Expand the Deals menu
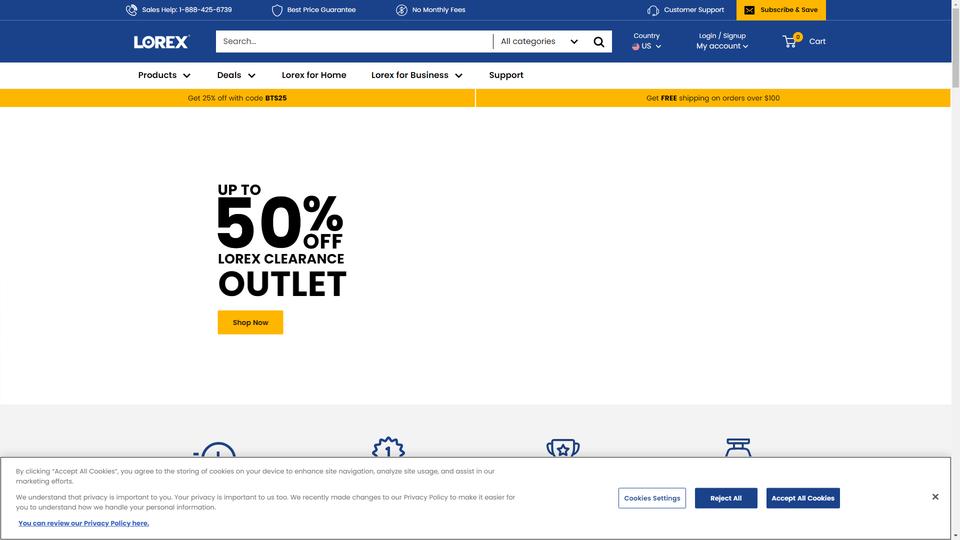Screen dimensions: 960x540 click(236, 75)
